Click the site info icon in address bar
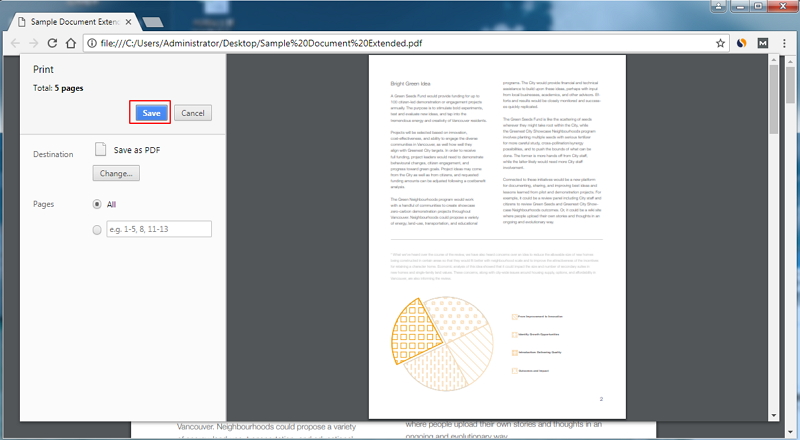Viewport: 800px width, 440px height. (92, 43)
